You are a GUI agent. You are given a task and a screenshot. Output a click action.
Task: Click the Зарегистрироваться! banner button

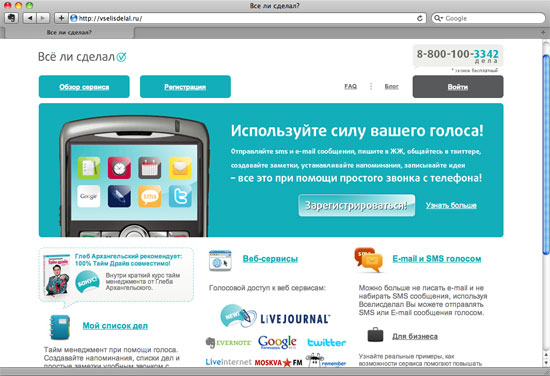[x=357, y=206]
